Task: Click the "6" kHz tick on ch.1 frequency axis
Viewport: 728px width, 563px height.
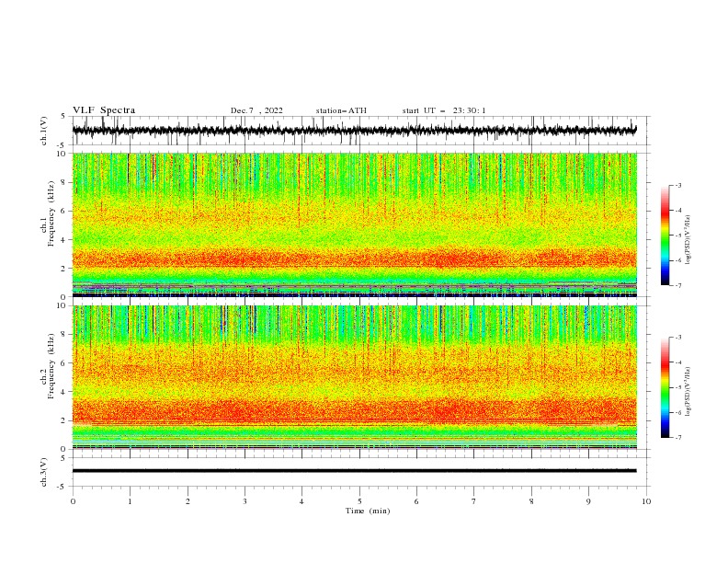Action: coord(65,212)
